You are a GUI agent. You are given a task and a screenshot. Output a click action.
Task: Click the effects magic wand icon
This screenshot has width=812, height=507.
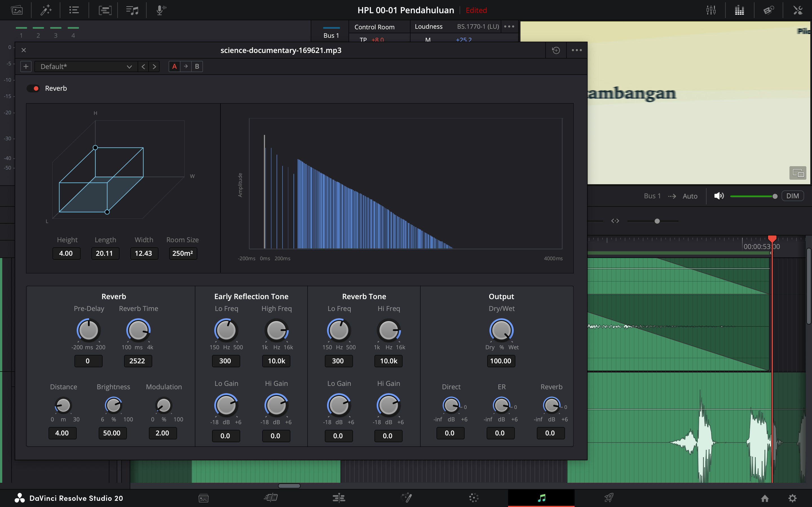point(46,10)
